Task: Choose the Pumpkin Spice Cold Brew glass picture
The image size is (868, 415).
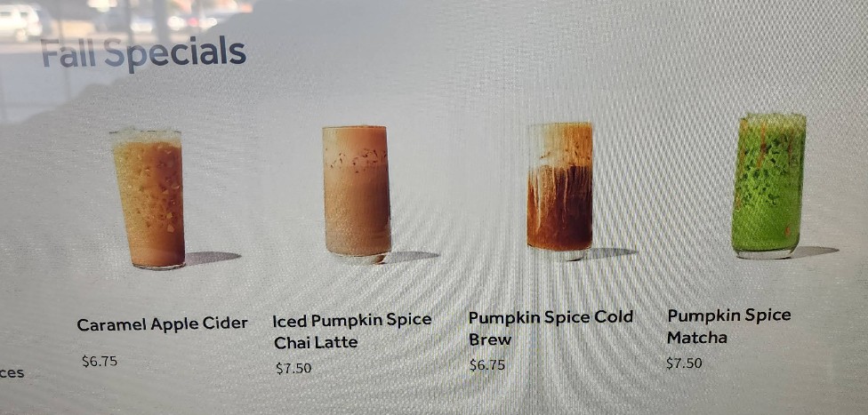Action: [x=559, y=191]
